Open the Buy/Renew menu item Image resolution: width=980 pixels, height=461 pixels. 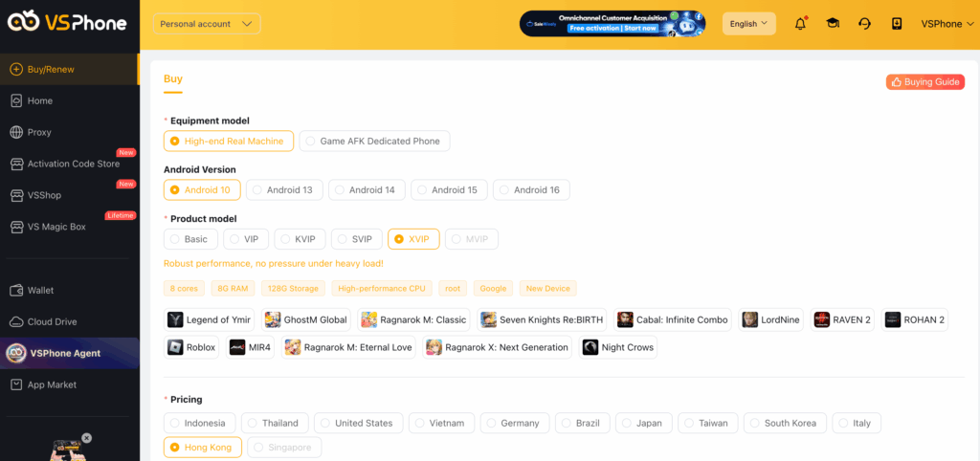pyautogui.click(x=69, y=69)
